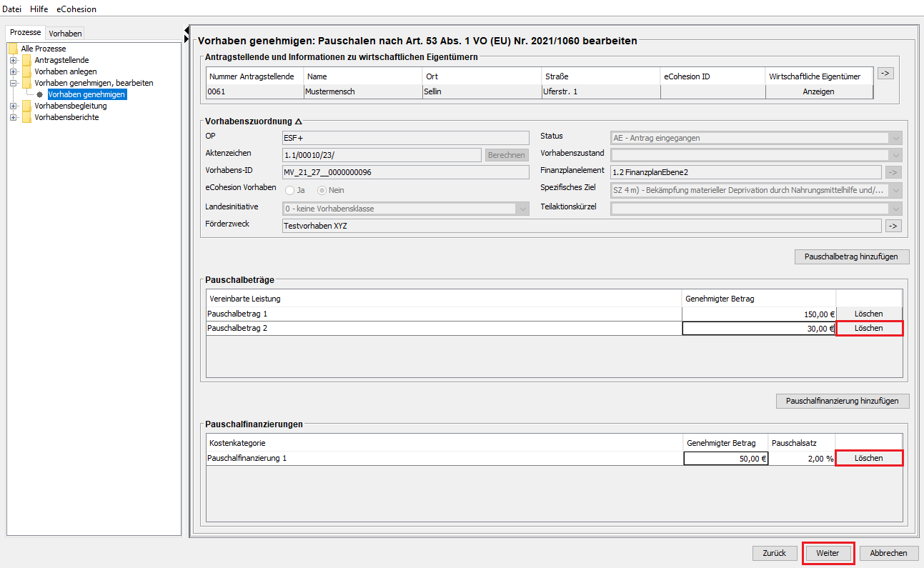The height and width of the screenshot is (568, 924).
Task: Open the Status dropdown
Action: [895, 138]
